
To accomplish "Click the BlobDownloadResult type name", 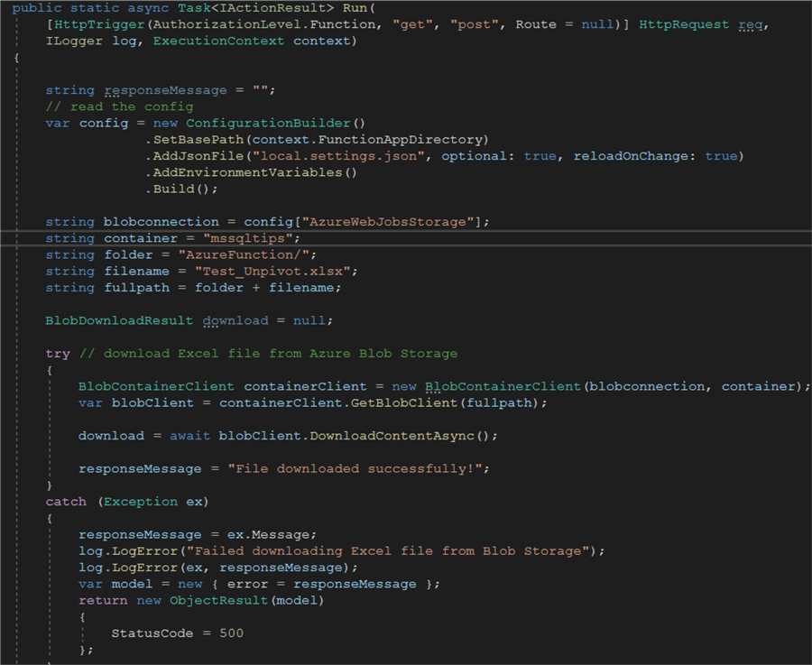I will click(x=117, y=320).
